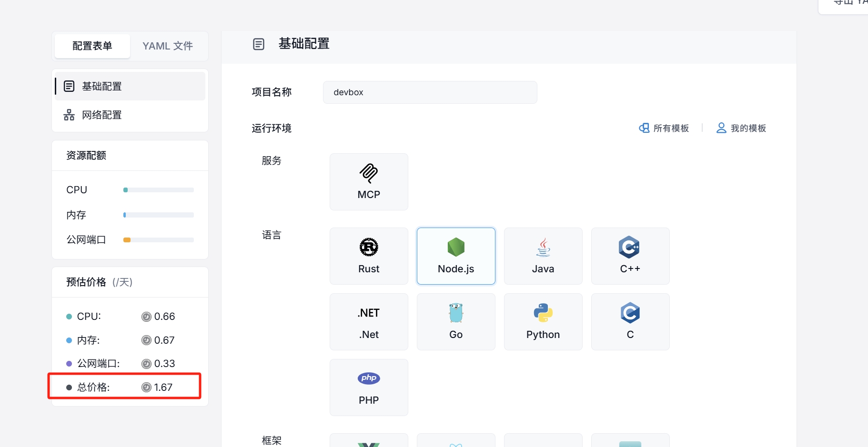The image size is (868, 447).
Task: Pick the Go language runtime
Action: coord(456,322)
